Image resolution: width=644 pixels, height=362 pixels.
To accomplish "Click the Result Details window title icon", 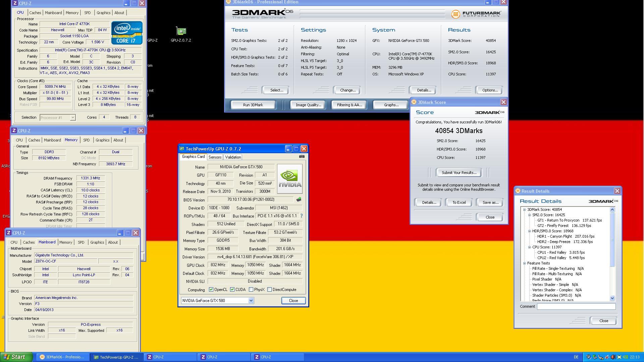I will 518,191.
